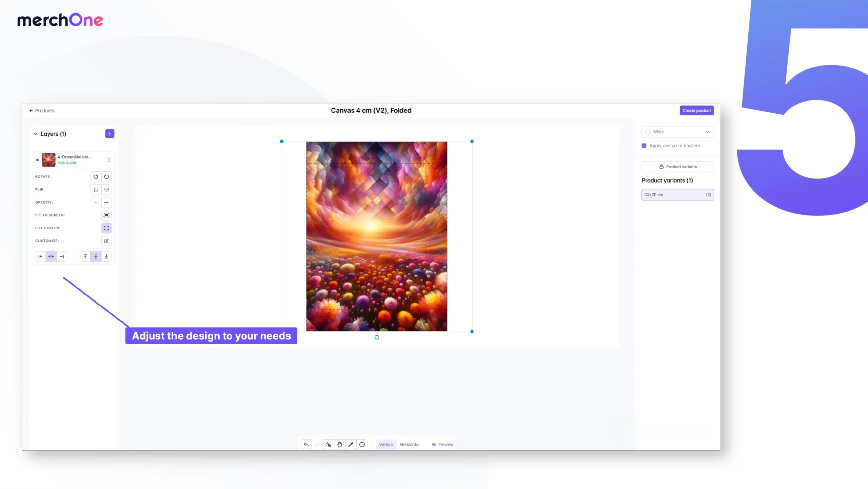868x489 pixels.
Task: Switch to Horizontal orientation
Action: 410,445
